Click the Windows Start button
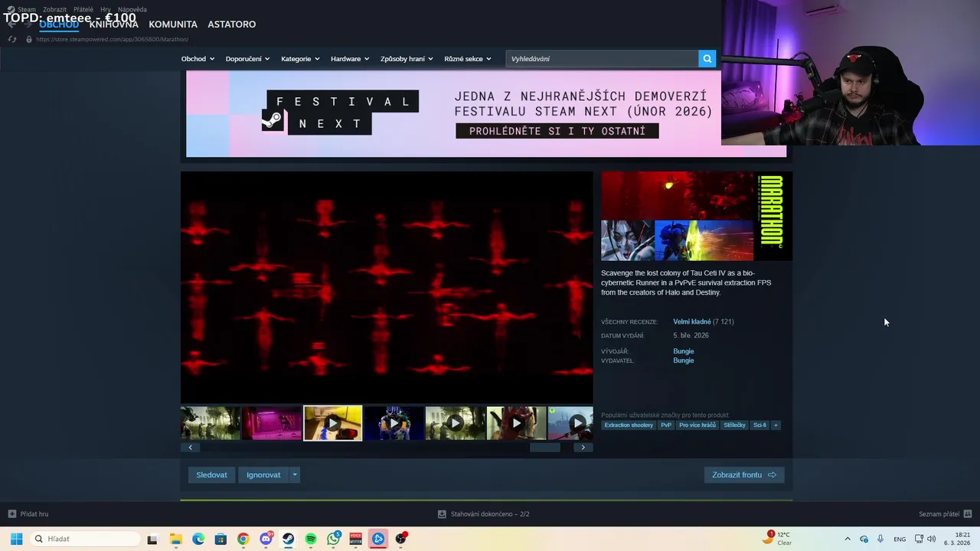The width and height of the screenshot is (980, 551). point(16,539)
